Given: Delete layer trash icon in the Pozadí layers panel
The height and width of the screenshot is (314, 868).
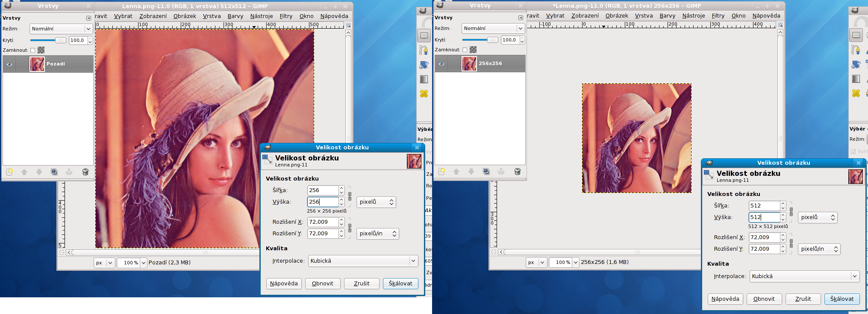Looking at the screenshot, I should pos(85,172).
